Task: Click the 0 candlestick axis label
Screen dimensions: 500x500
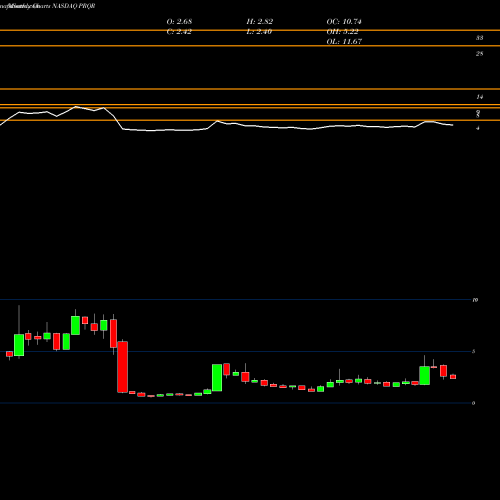Action: 474,403
